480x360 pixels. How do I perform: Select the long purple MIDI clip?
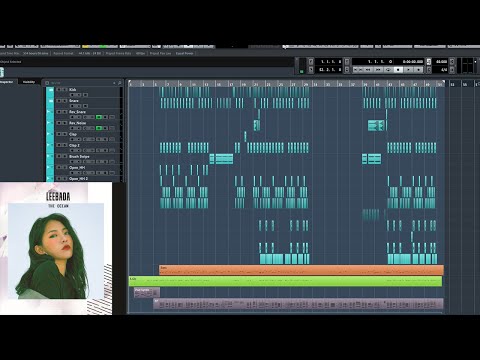298,304
